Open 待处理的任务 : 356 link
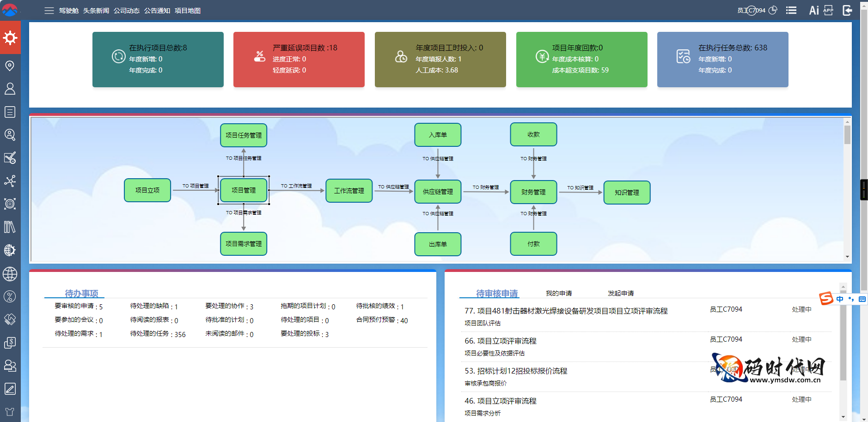This screenshot has height=422, width=868. (x=158, y=334)
